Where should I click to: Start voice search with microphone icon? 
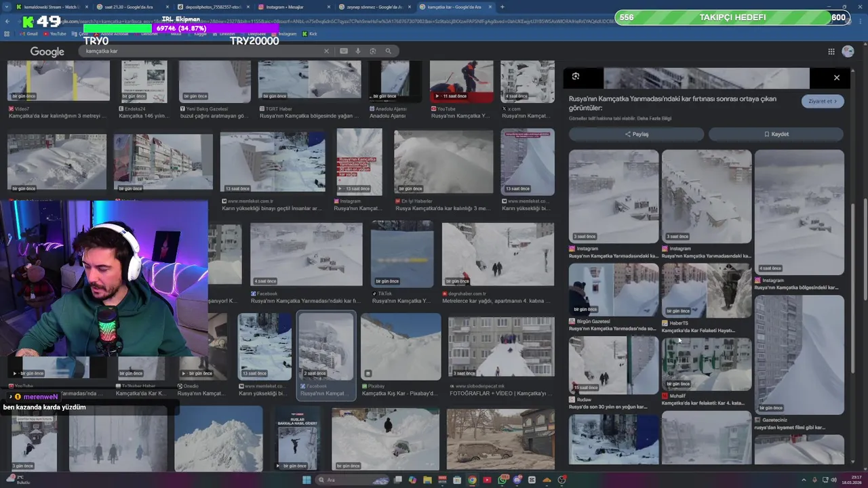[x=358, y=51]
